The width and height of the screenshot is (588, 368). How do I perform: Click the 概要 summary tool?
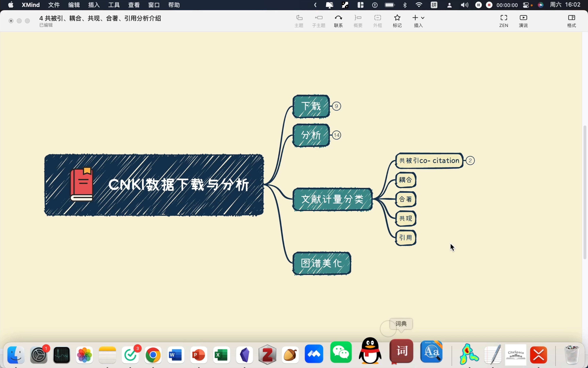coord(358,21)
